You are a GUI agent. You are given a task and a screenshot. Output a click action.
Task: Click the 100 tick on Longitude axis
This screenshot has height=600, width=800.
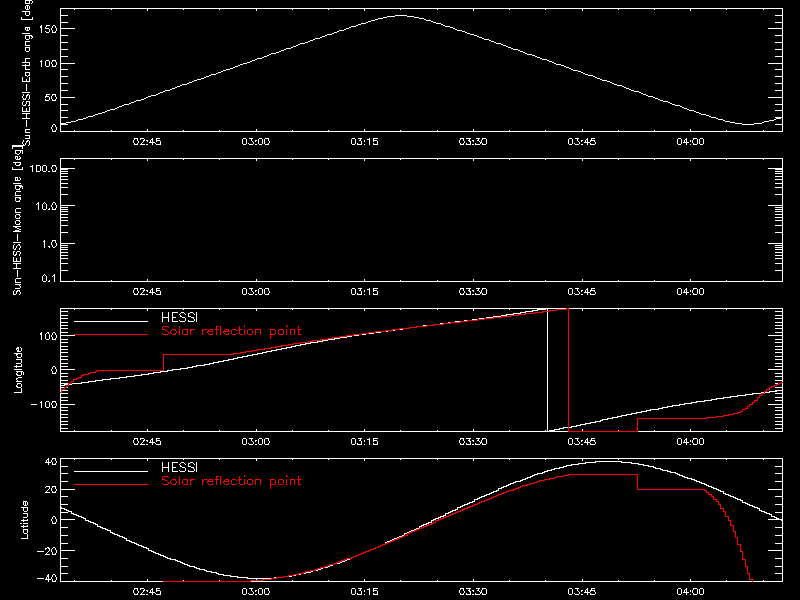(47, 336)
